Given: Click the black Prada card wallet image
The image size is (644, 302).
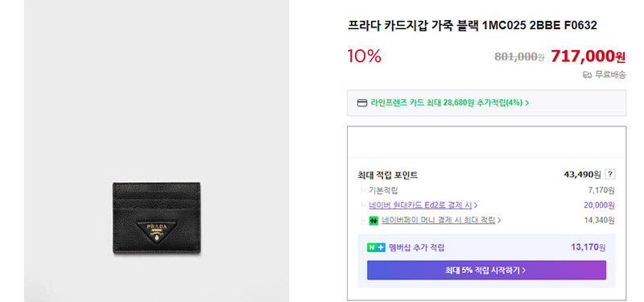Looking at the screenshot, I should (x=156, y=217).
